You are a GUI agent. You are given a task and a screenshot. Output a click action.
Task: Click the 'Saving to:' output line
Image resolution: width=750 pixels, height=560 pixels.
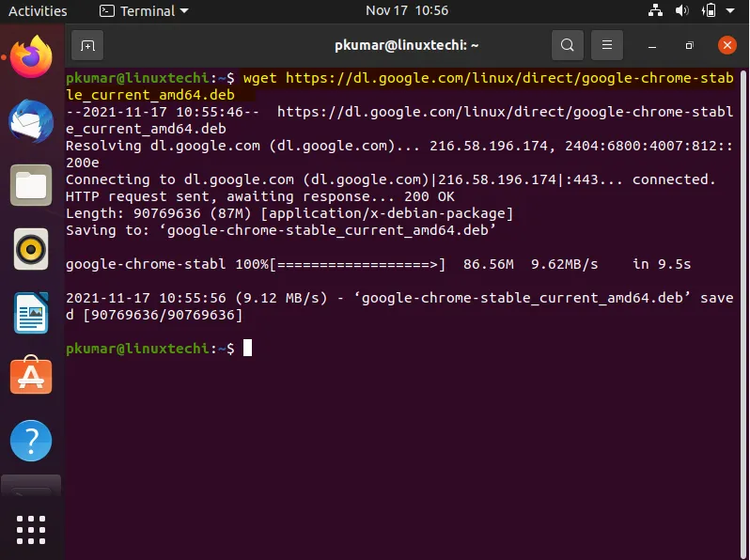(x=281, y=230)
